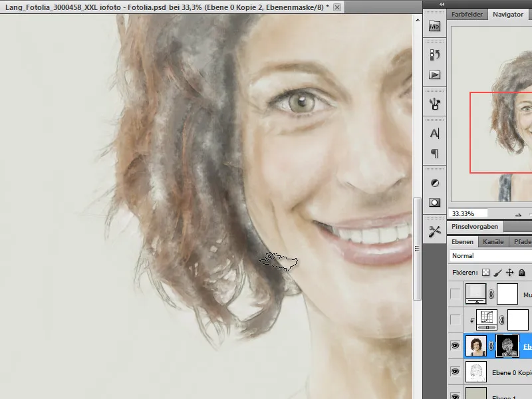
Task: Open the Farbfelder tab
Action: coord(465,13)
